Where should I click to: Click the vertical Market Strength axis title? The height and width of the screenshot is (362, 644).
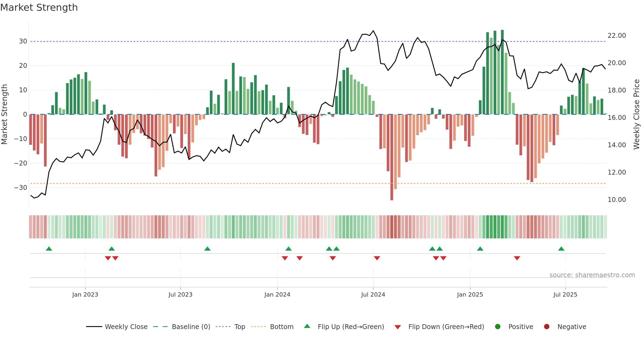click(4, 114)
